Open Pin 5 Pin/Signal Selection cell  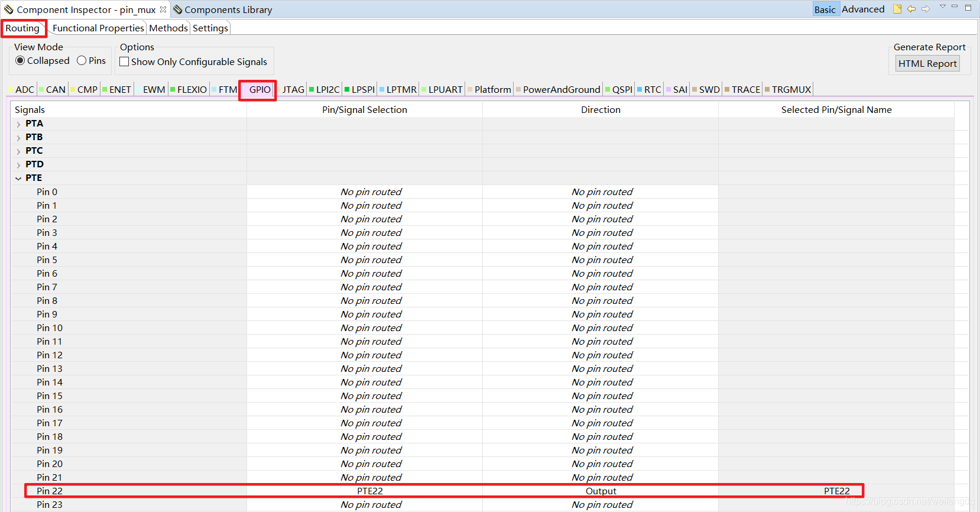tap(365, 260)
